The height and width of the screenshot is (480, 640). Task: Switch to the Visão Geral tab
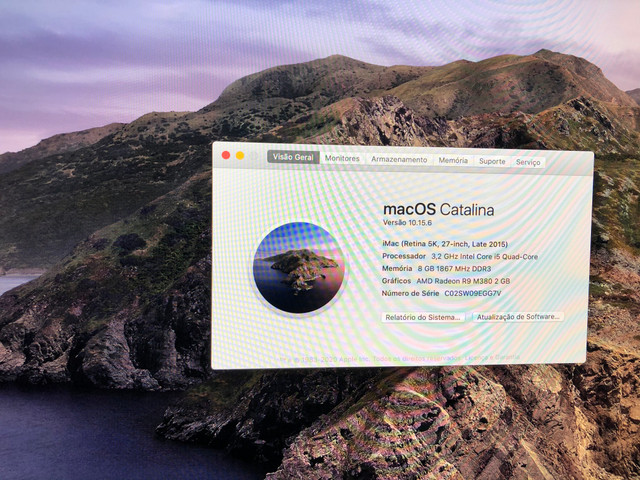293,157
